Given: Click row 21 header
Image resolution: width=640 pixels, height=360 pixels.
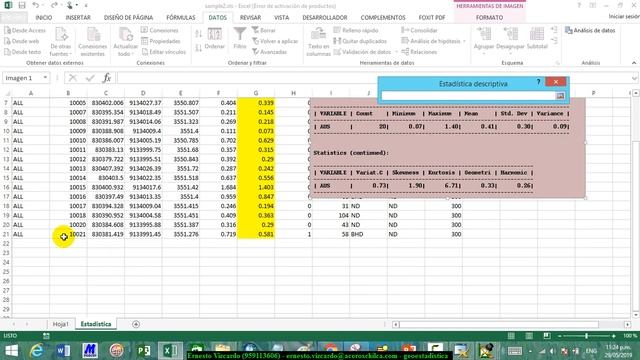Looking at the screenshot, I should [x=6, y=234].
